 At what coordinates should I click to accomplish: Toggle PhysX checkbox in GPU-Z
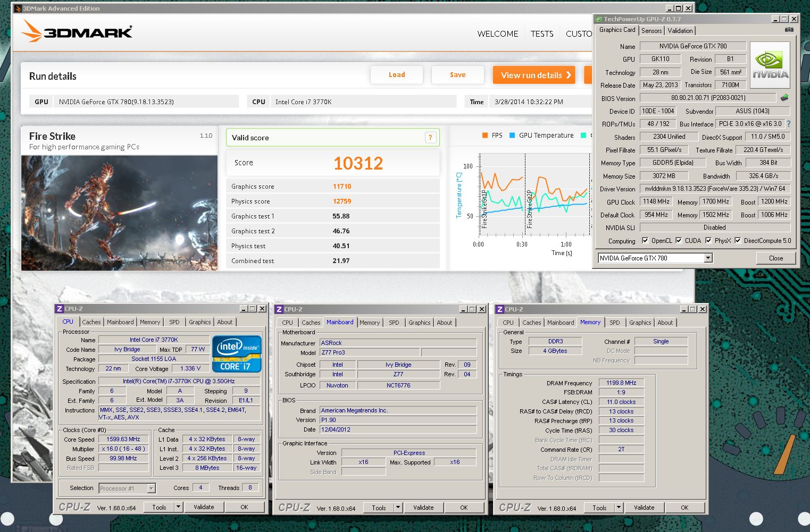(708, 240)
